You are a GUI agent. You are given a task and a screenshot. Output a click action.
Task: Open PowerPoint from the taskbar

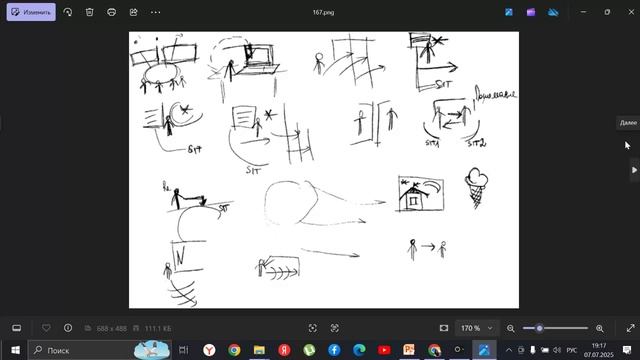[x=409, y=350]
